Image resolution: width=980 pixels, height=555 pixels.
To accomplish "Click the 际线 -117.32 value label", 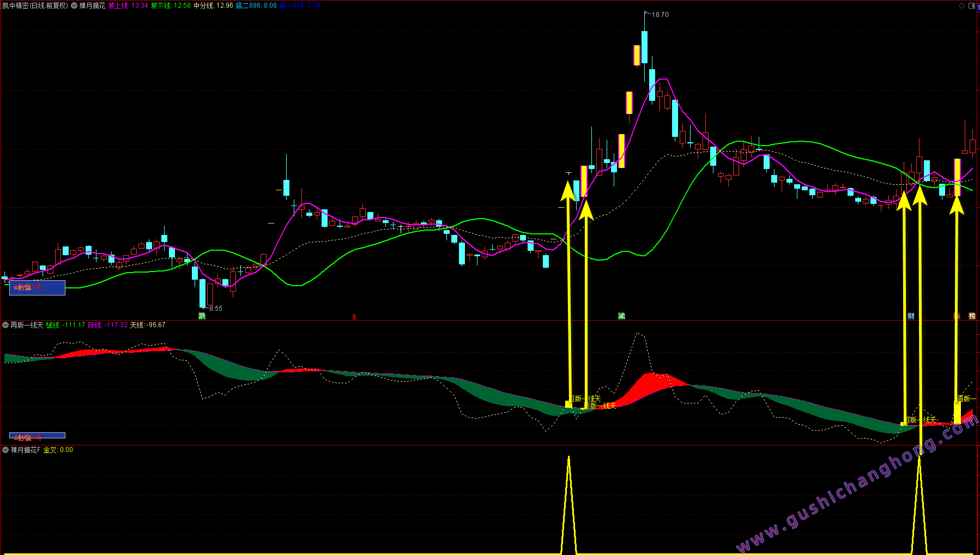I will point(108,325).
